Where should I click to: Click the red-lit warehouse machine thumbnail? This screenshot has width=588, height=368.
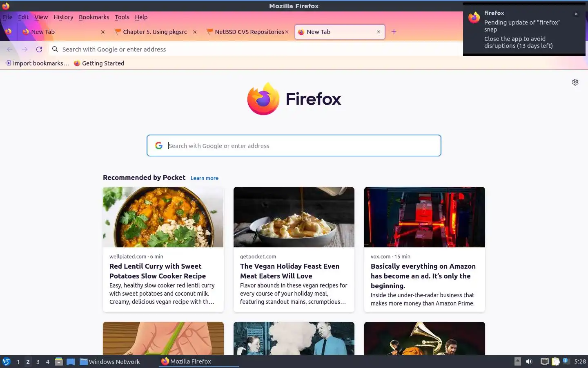coord(425,217)
